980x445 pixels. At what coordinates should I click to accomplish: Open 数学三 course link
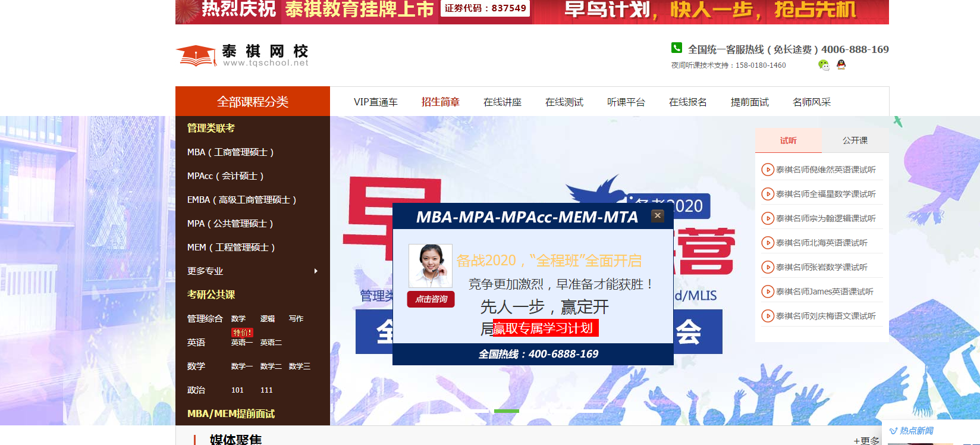300,366
